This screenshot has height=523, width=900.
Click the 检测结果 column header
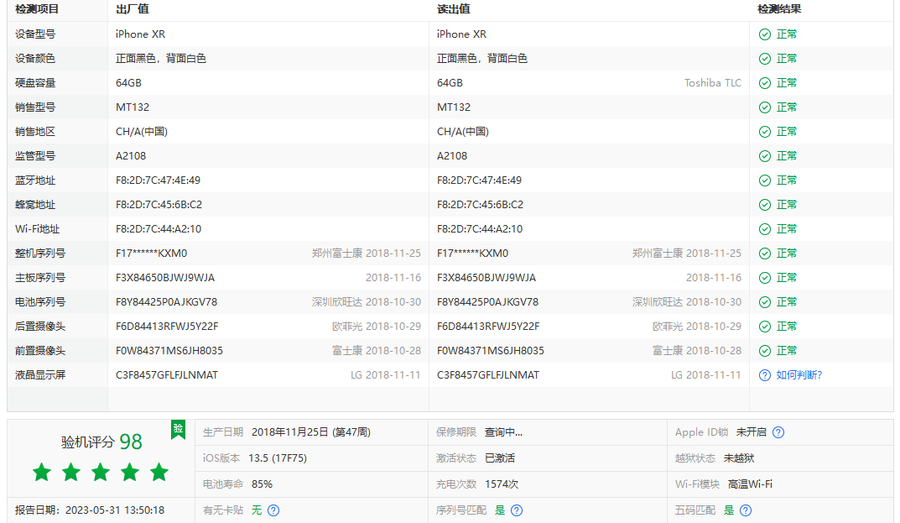779,9
